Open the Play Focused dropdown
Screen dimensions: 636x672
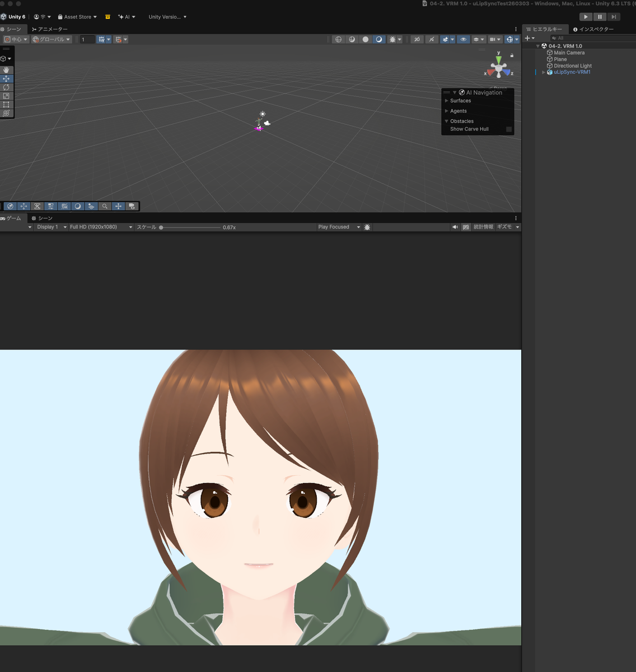point(339,227)
